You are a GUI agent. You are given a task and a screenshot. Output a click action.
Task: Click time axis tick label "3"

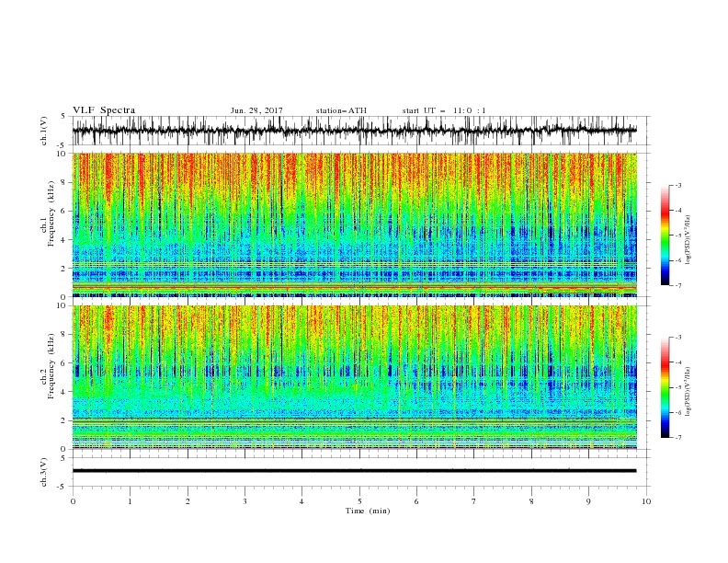[x=245, y=501]
